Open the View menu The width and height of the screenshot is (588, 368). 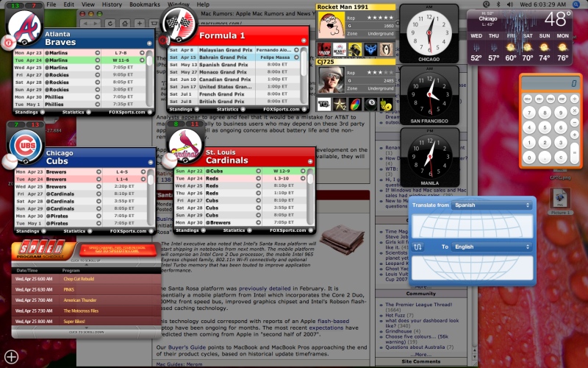(88, 4)
